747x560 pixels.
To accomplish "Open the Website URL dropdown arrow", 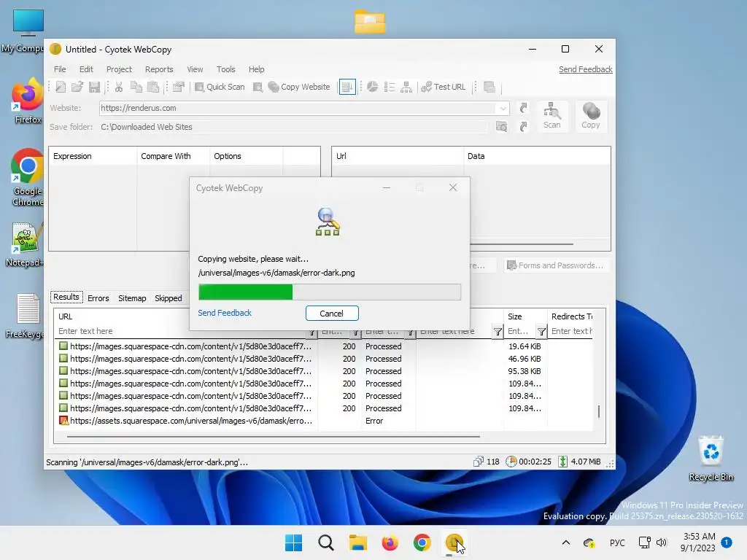I will coord(503,108).
